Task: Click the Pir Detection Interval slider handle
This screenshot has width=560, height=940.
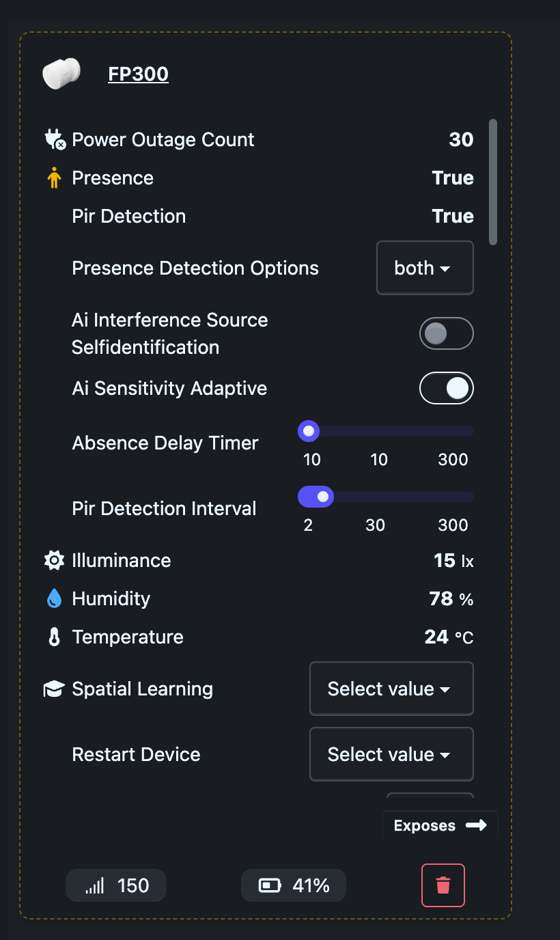Action: pyautogui.click(x=323, y=497)
